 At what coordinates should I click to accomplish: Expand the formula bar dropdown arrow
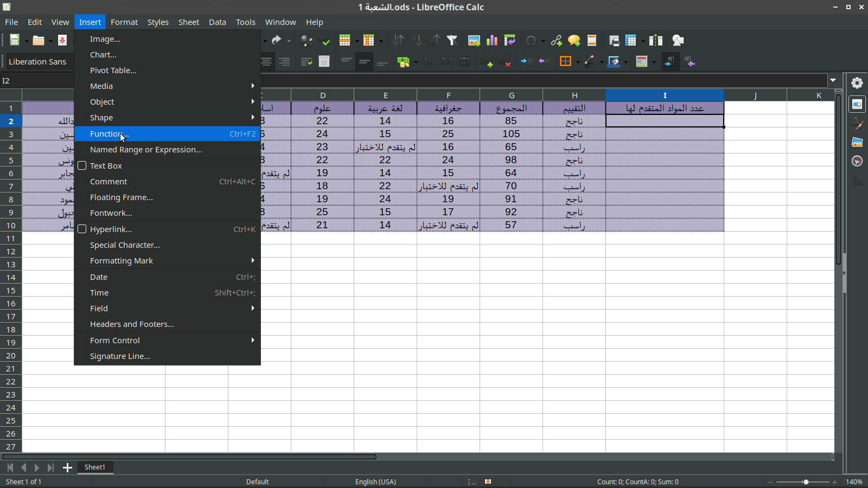[x=833, y=81]
